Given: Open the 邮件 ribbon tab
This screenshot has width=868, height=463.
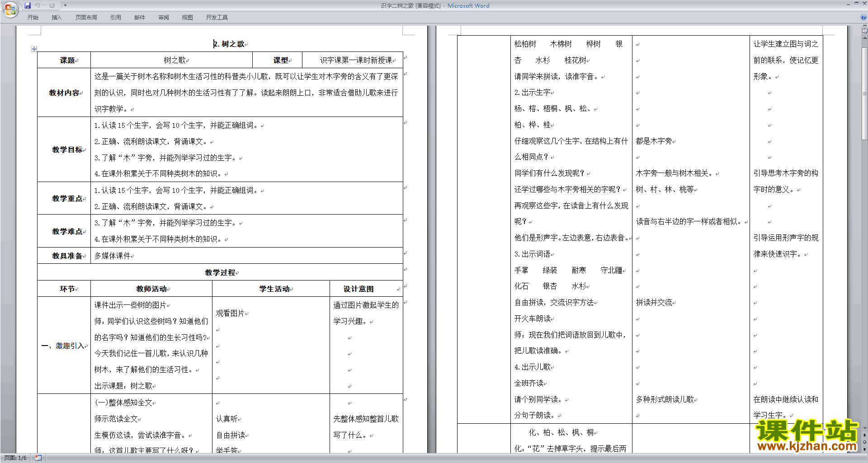Looking at the screenshot, I should pos(140,17).
